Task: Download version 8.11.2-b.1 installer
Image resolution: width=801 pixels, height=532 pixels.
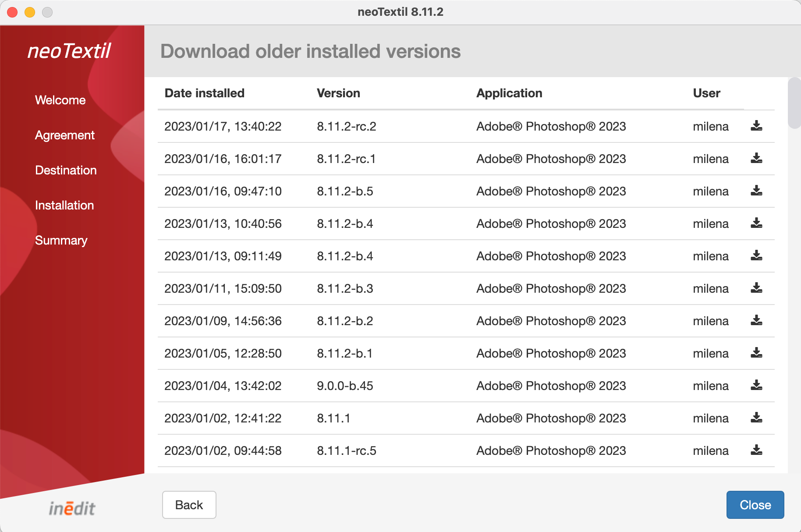Action: 756,353
